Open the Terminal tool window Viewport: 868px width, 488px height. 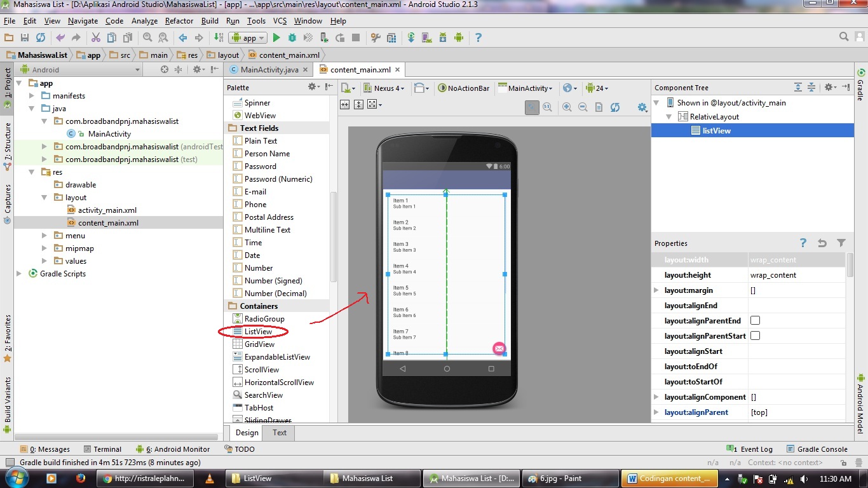[102, 449]
